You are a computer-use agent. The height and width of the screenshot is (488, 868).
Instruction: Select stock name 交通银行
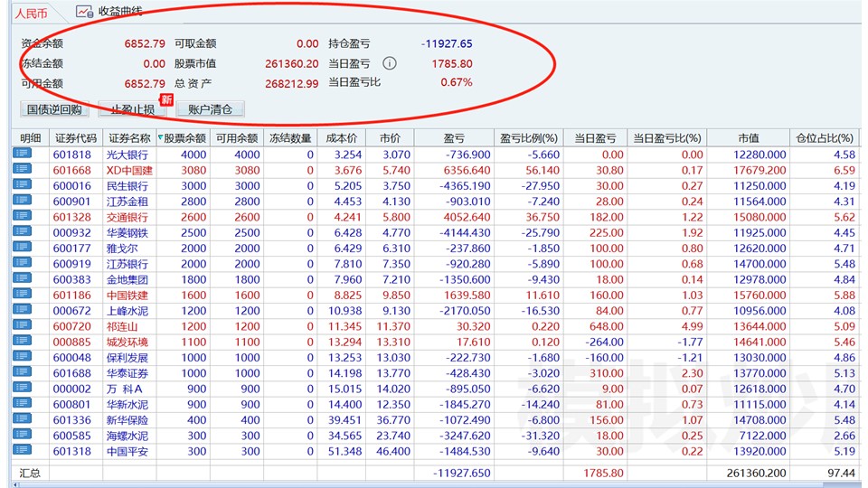127,218
